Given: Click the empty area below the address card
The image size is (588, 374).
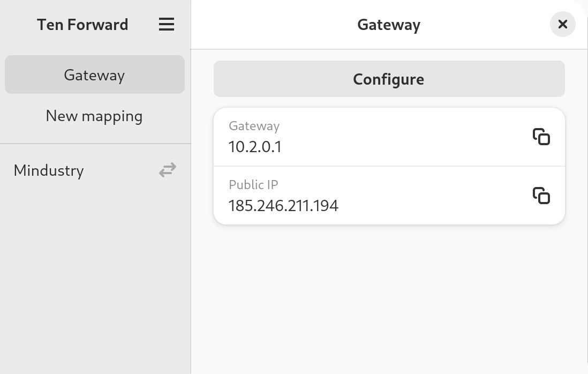Looking at the screenshot, I should click(389, 300).
